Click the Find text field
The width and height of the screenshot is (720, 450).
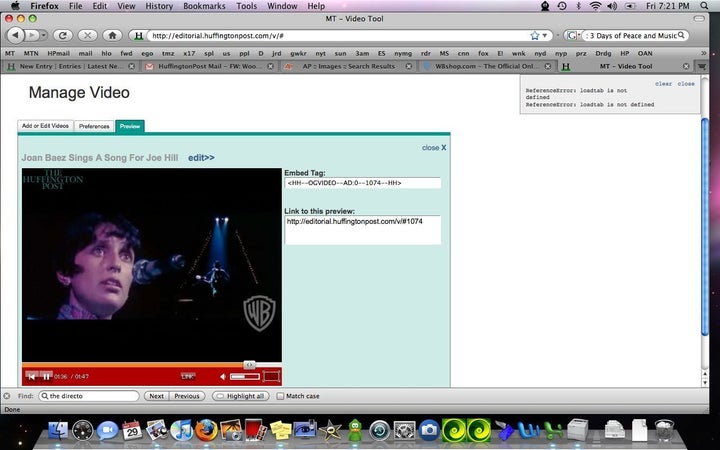pos(89,396)
